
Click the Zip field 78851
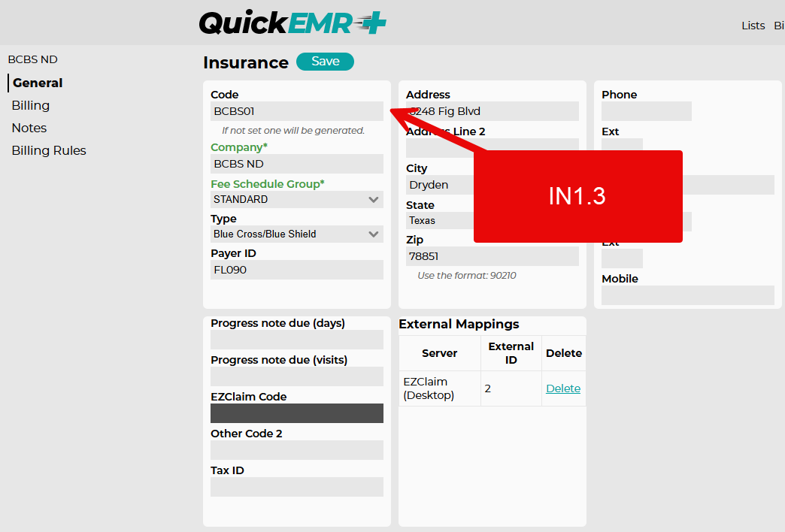tap(492, 256)
